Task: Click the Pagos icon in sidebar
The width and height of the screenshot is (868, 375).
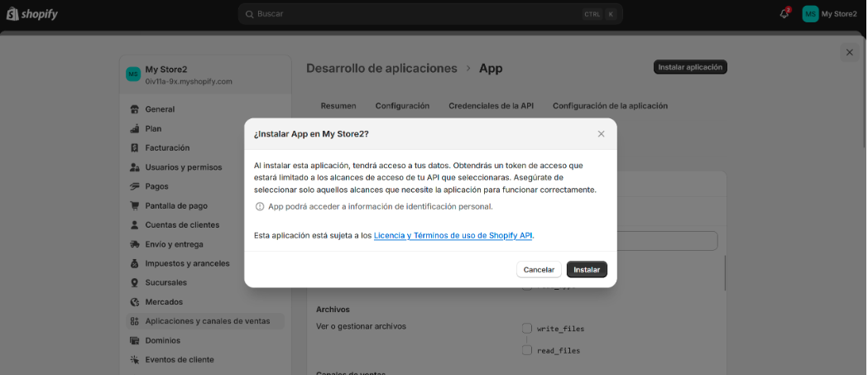Action: 134,186
